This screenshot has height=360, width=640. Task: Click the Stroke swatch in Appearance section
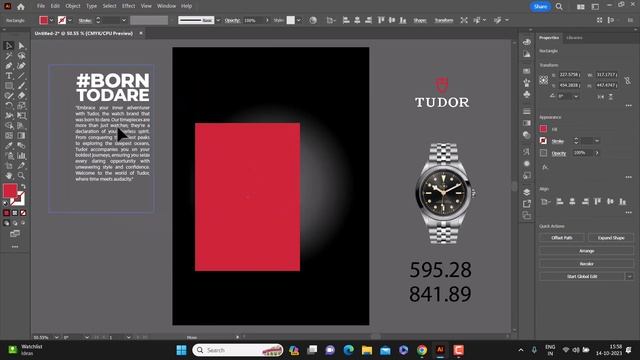543,141
